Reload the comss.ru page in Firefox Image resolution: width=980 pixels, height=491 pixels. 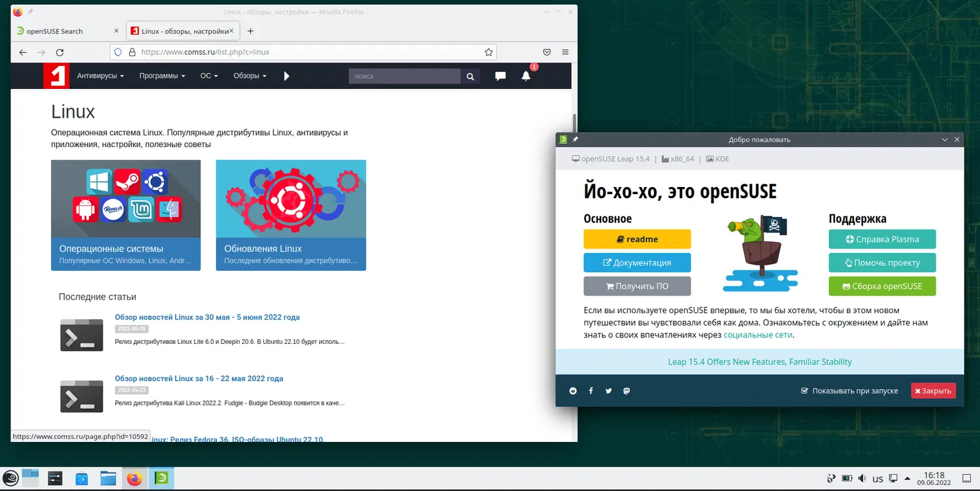click(x=59, y=52)
